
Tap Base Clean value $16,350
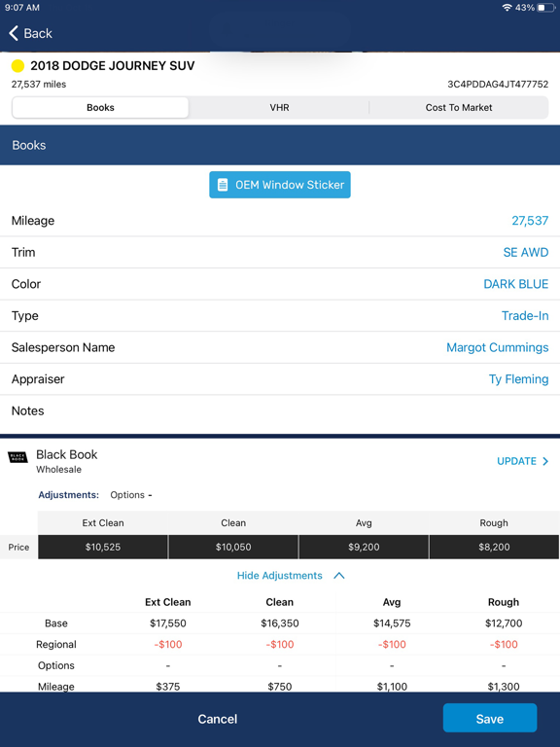tap(280, 623)
